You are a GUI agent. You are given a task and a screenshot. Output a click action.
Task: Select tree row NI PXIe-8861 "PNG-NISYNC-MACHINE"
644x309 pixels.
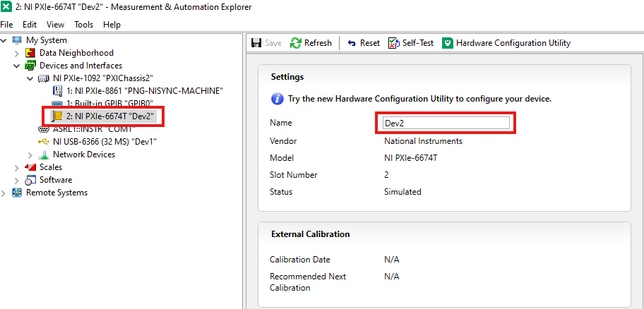pos(145,91)
